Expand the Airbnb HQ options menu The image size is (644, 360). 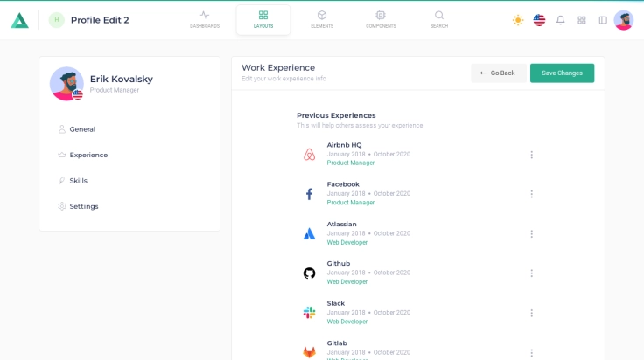tap(531, 155)
